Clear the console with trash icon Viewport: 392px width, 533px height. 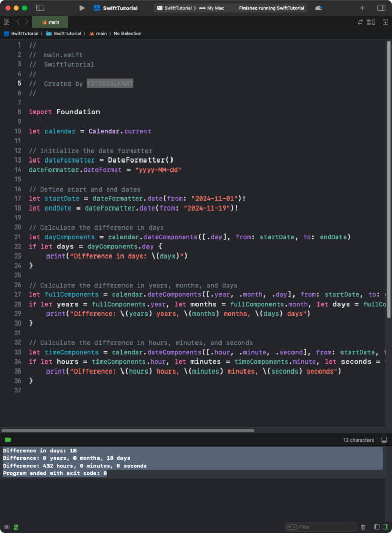click(363, 527)
